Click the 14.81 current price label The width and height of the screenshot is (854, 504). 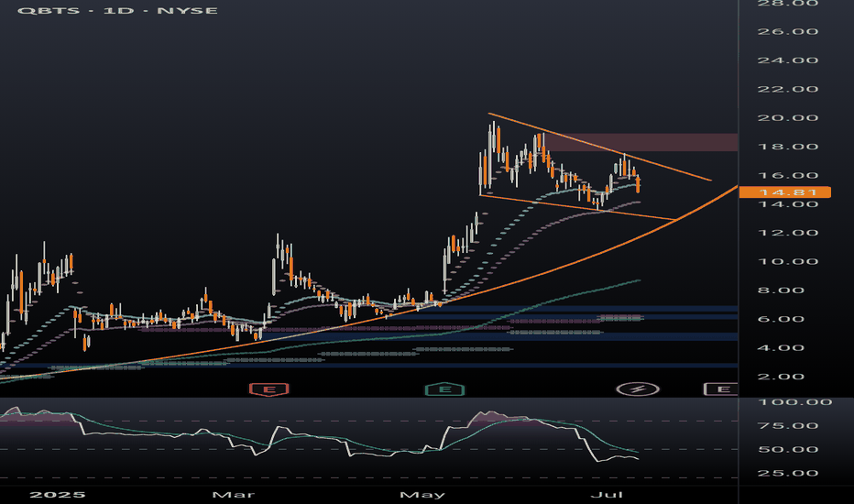pos(785,192)
